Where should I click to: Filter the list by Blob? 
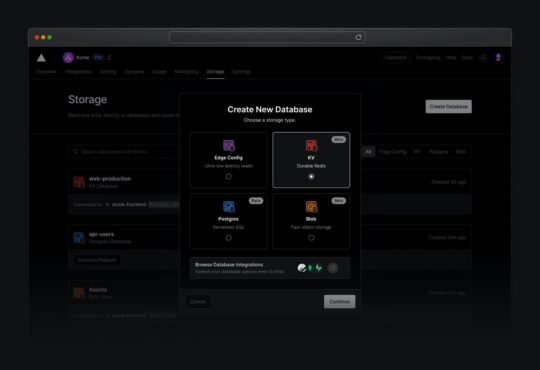pyautogui.click(x=461, y=152)
